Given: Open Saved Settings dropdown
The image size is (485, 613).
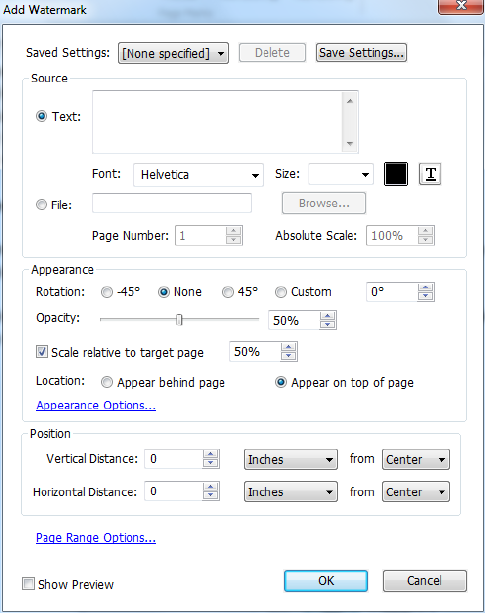Looking at the screenshot, I should click(x=173, y=53).
